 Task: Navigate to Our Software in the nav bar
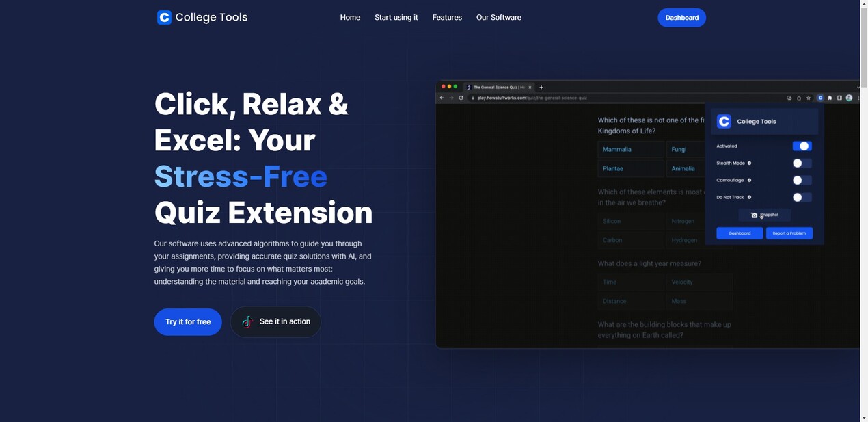point(499,17)
